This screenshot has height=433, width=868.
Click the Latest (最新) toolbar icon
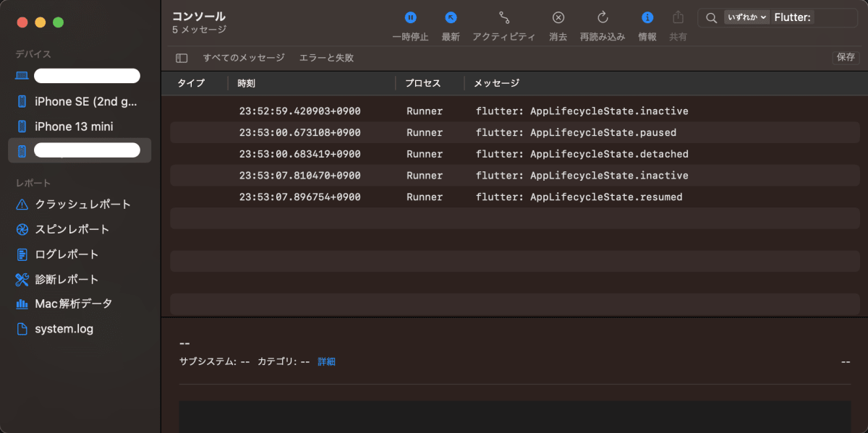pos(451,17)
